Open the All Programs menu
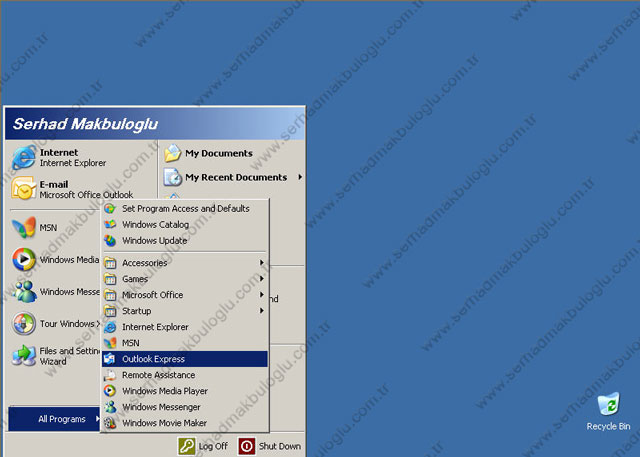The width and height of the screenshot is (640, 457). [54, 419]
